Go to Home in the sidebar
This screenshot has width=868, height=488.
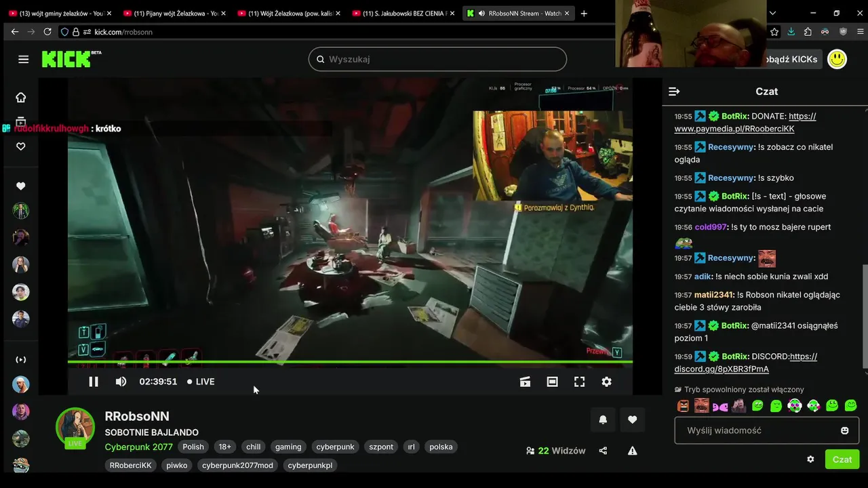coord(21,98)
